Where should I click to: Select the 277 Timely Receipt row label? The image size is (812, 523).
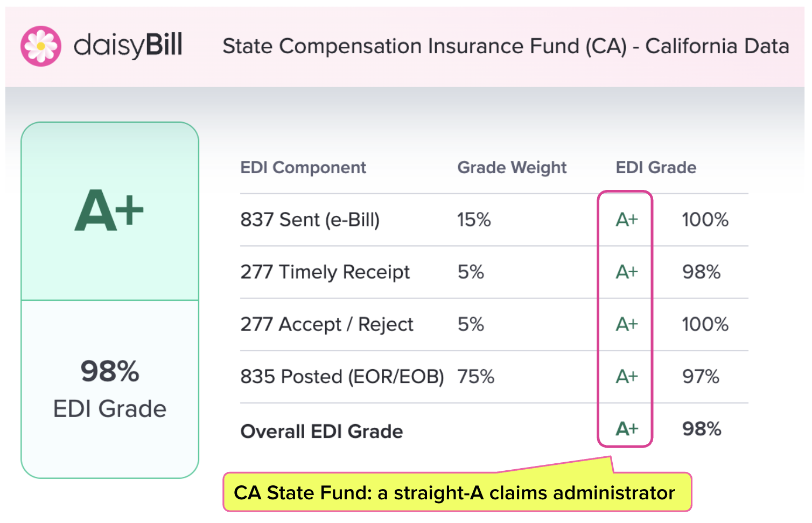pyautogui.click(x=325, y=272)
